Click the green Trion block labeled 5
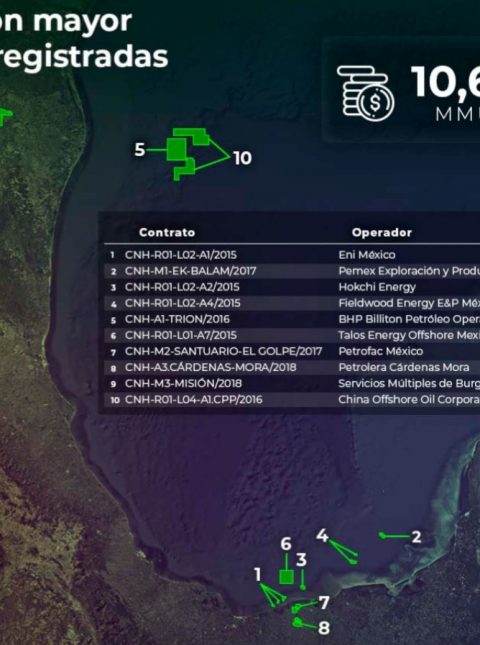This screenshot has width=480, height=645. (176, 149)
